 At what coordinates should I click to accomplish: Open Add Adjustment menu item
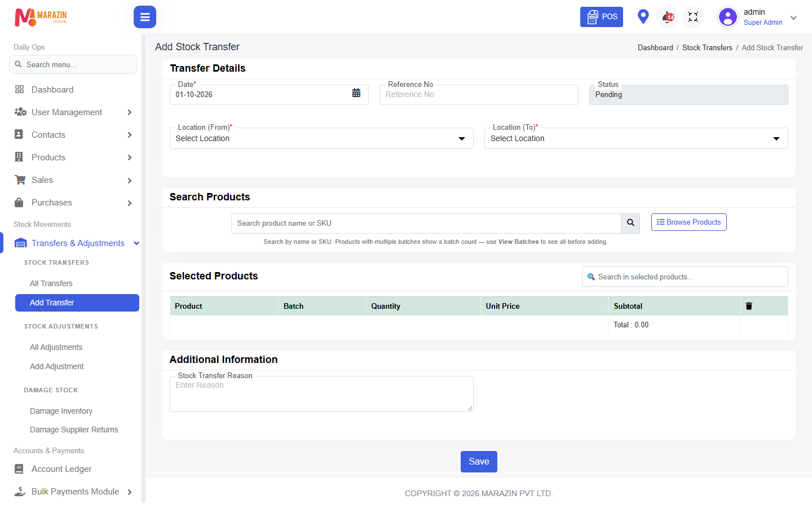(57, 366)
